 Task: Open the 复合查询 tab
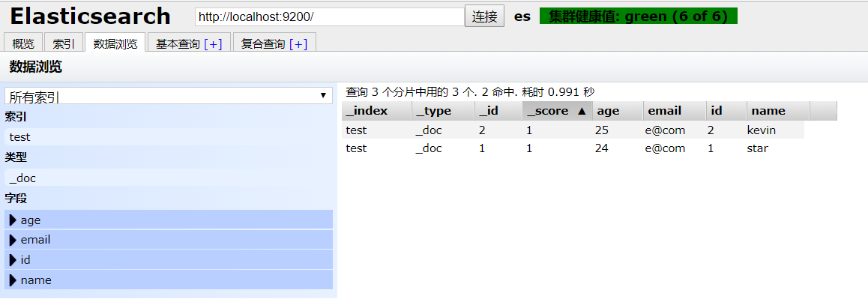coord(263,44)
